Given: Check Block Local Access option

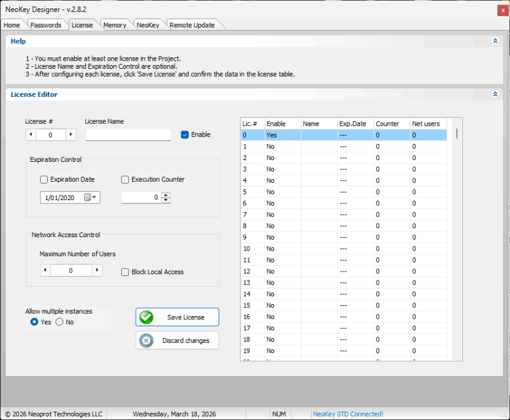Looking at the screenshot, I should pyautogui.click(x=125, y=272).
